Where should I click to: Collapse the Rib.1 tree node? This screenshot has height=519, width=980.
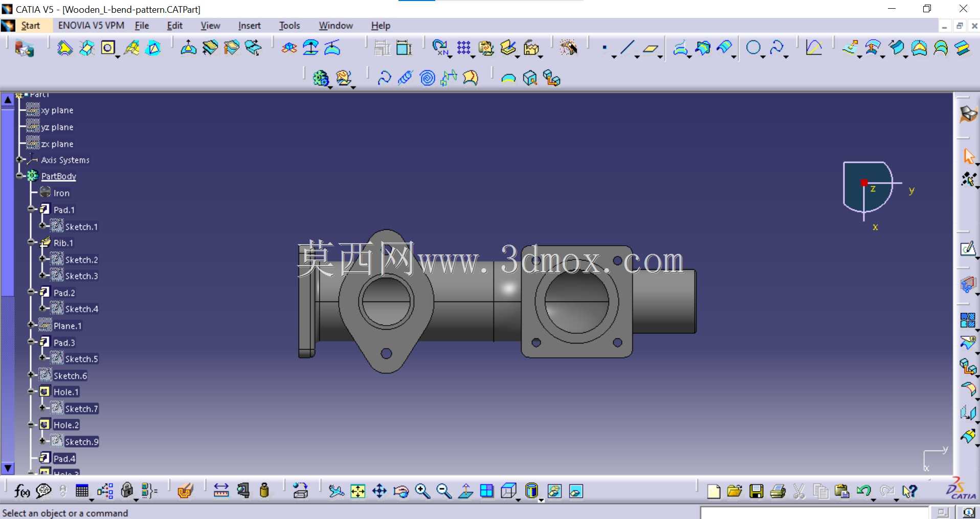tap(31, 243)
